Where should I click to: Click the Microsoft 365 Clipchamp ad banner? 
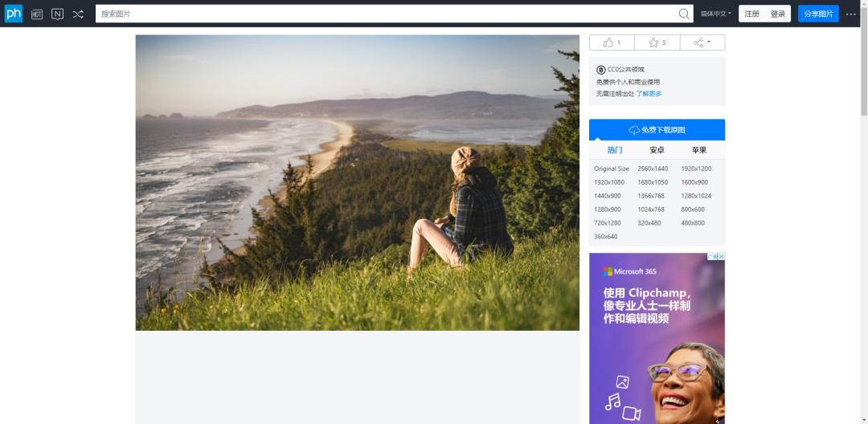(657, 338)
